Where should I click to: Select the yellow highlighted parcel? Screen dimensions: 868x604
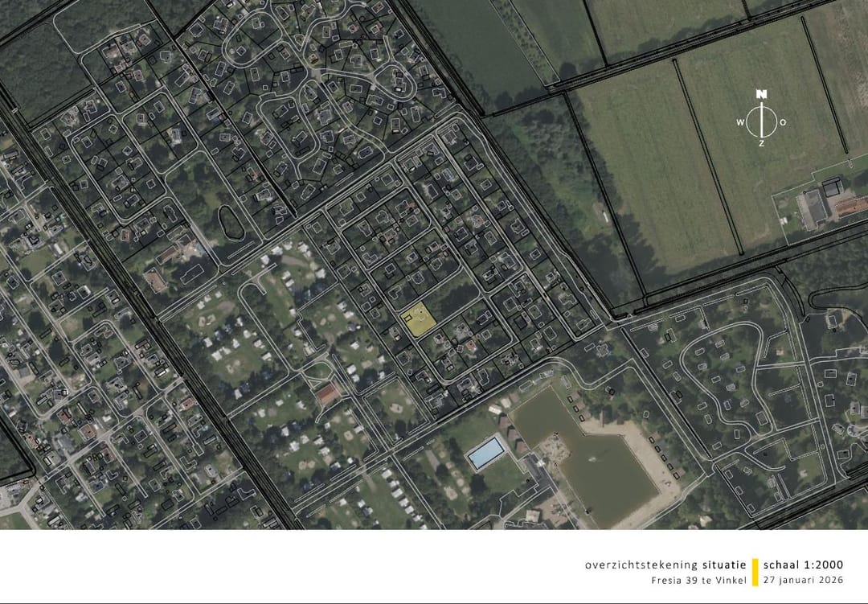click(418, 320)
